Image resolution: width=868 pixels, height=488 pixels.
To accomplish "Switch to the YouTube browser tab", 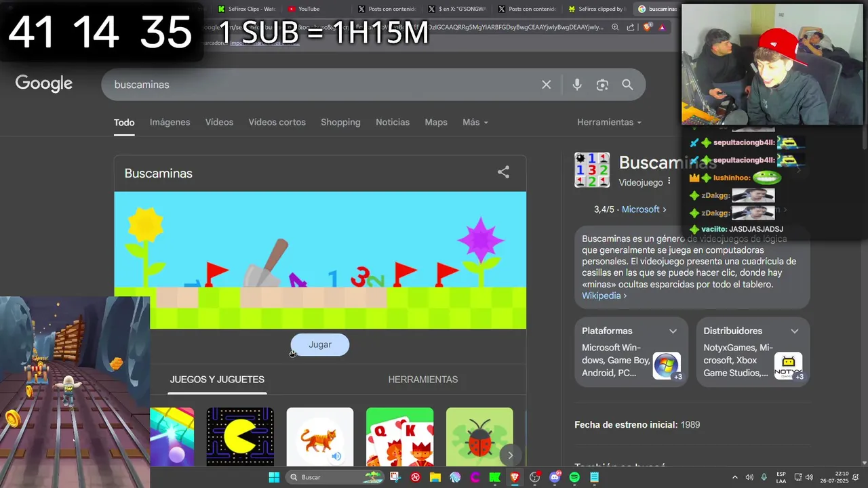I will 309,9.
